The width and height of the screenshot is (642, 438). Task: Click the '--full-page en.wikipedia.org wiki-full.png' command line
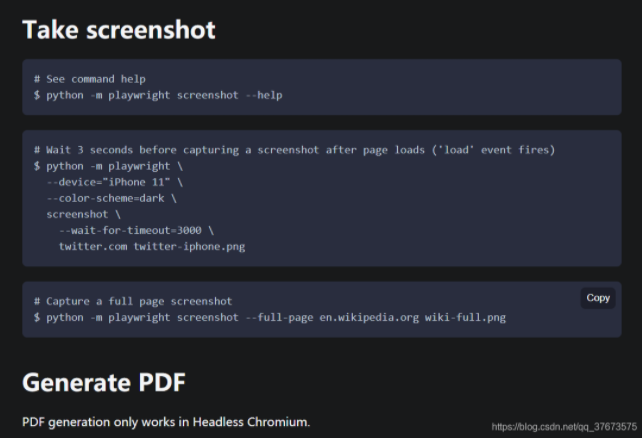pos(270,318)
